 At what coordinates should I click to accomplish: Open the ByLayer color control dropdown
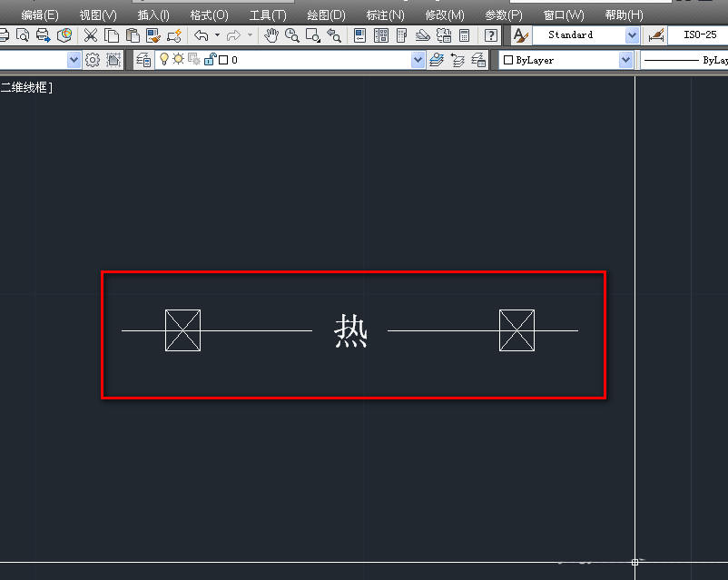(x=625, y=60)
